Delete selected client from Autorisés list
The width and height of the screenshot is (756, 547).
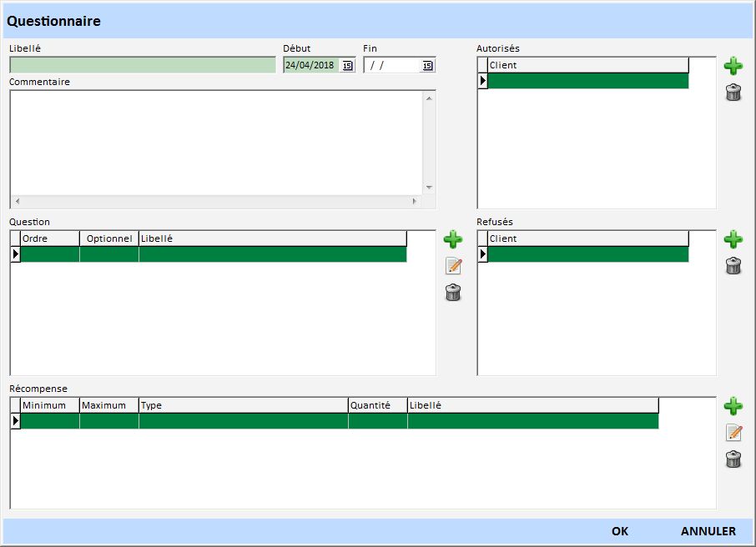pos(733,93)
